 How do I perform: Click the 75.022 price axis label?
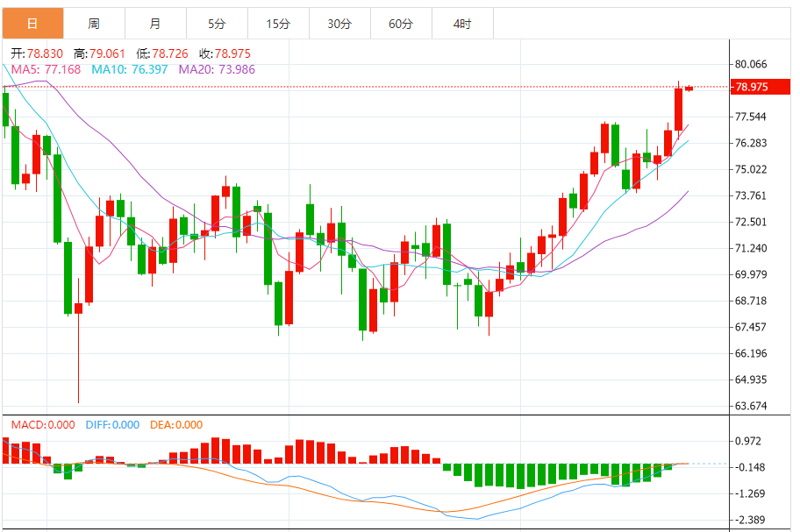(751, 169)
